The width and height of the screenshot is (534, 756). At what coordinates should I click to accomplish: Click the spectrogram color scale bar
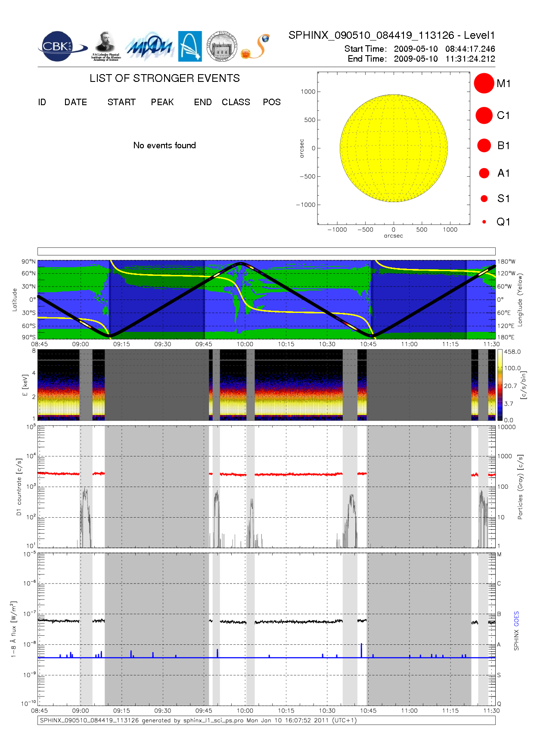click(500, 385)
